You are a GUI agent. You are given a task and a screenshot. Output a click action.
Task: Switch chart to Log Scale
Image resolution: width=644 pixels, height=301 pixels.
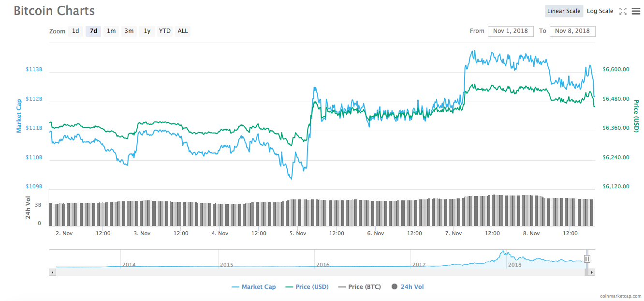tap(600, 11)
